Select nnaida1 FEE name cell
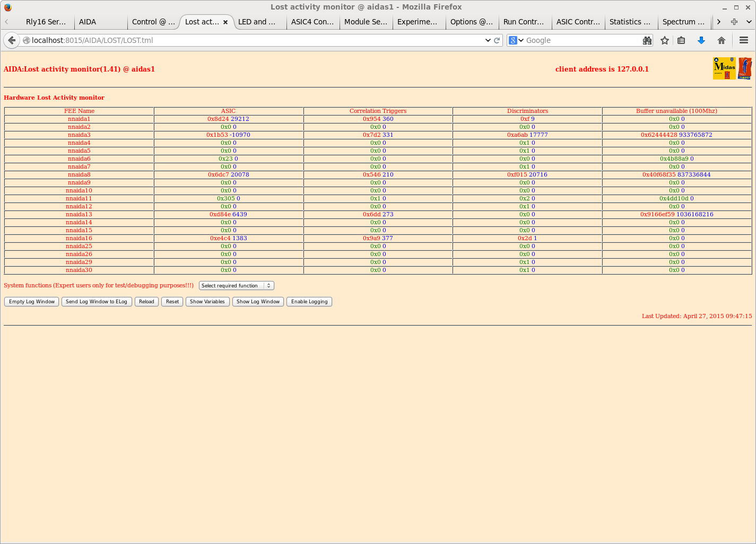The height and width of the screenshot is (544, 756). pos(79,119)
